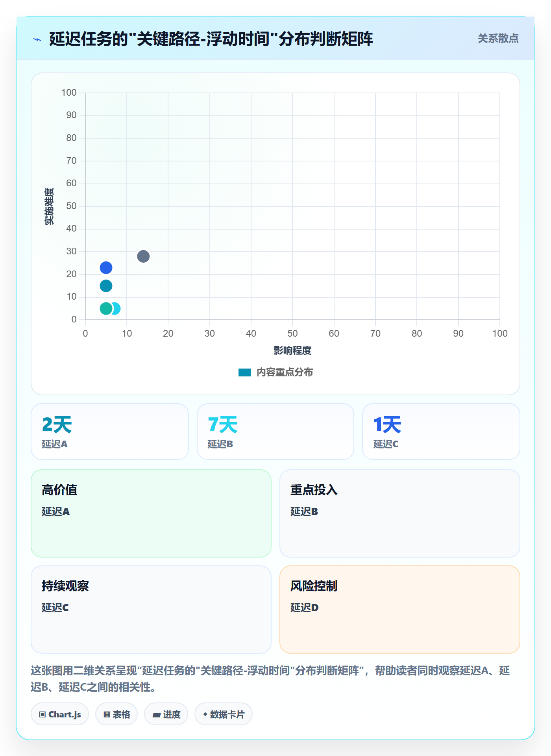Click the 实施难度 y-axis label
The height and width of the screenshot is (756, 551).
click(49, 206)
